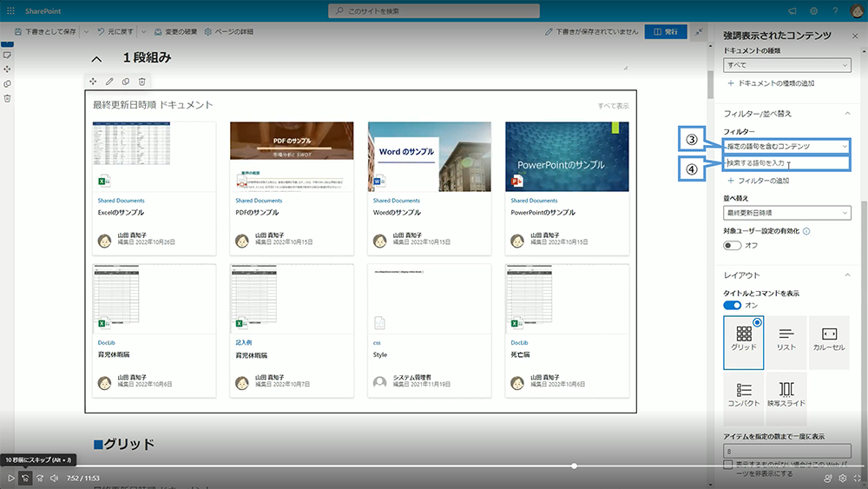Open the Wordのサンプル document thumbnail
868x489 pixels.
[x=430, y=156]
